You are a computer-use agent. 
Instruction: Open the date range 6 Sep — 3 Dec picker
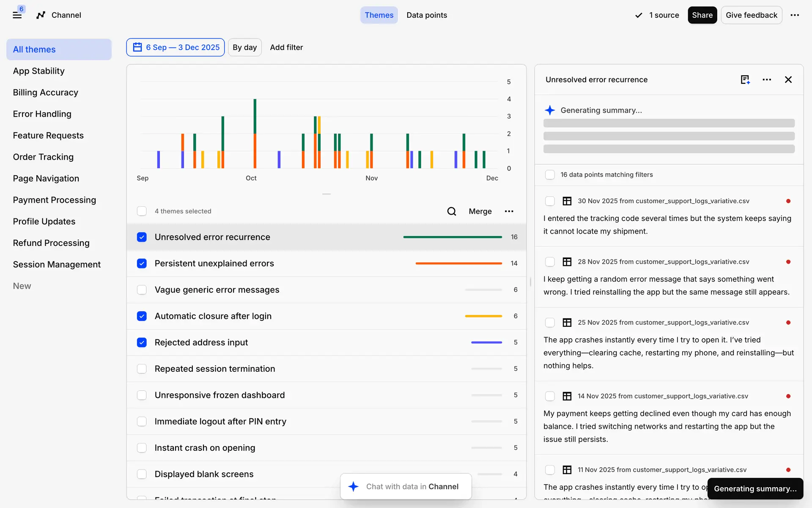[x=176, y=47]
